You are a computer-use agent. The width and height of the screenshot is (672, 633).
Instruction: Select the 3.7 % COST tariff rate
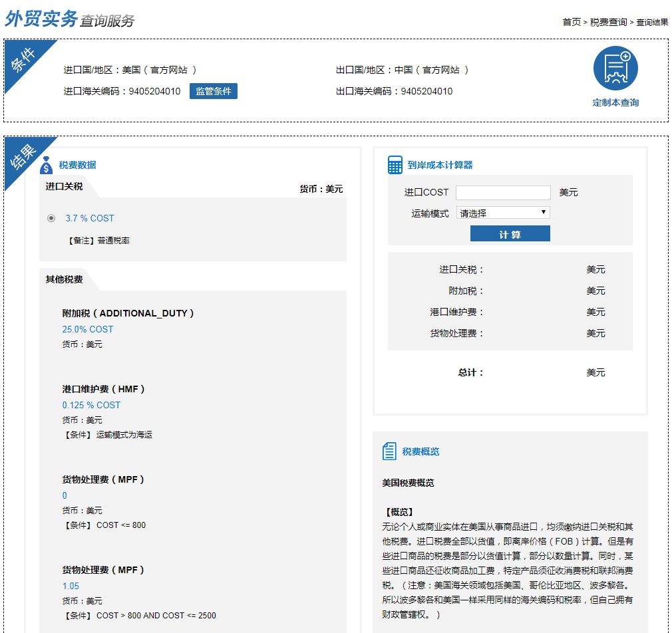51,217
